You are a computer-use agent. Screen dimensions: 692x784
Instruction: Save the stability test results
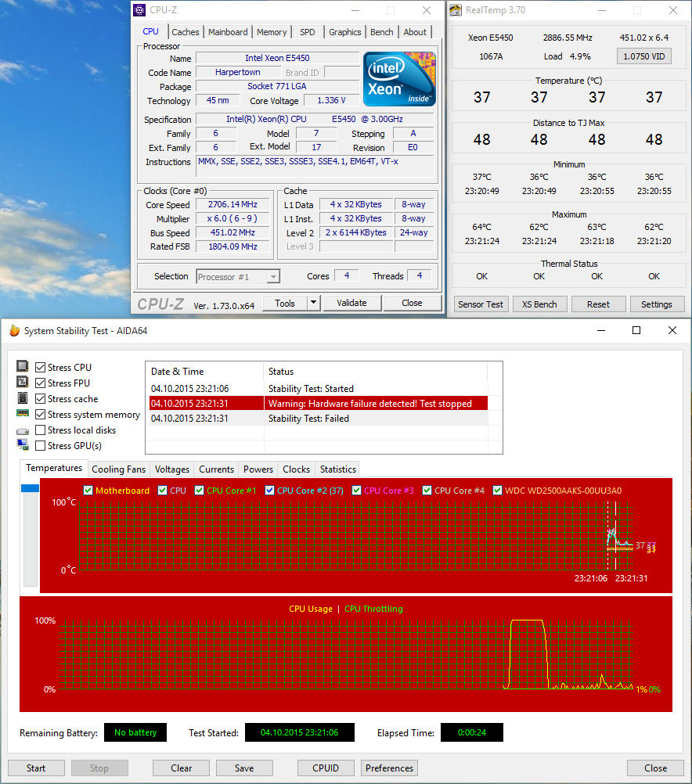point(244,768)
